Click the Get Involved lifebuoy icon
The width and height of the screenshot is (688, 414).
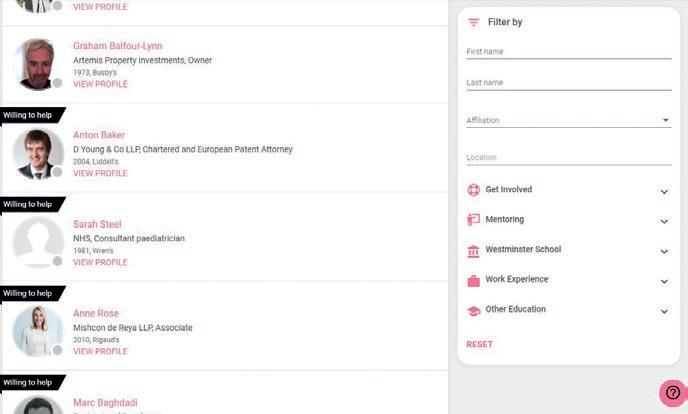tap(474, 190)
